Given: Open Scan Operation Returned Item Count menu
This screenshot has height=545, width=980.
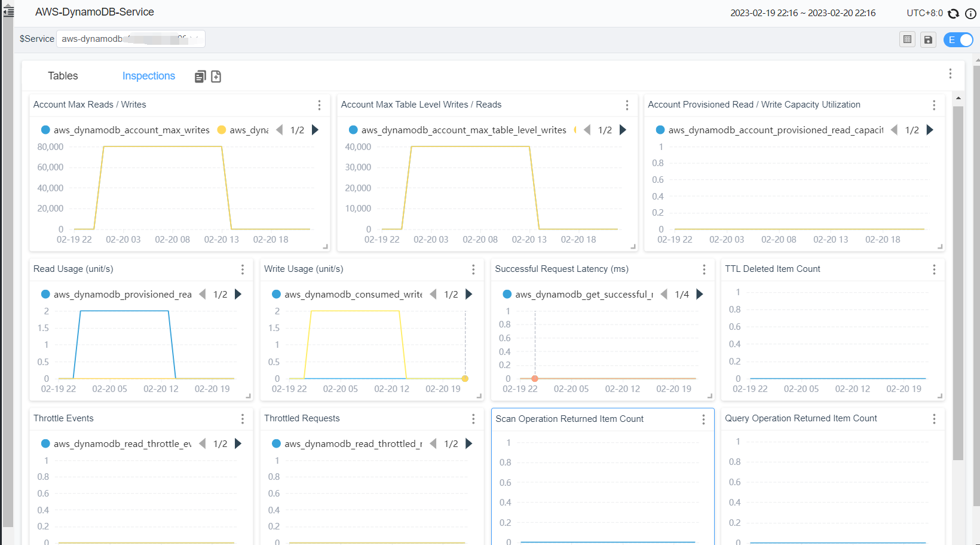Looking at the screenshot, I should point(703,420).
